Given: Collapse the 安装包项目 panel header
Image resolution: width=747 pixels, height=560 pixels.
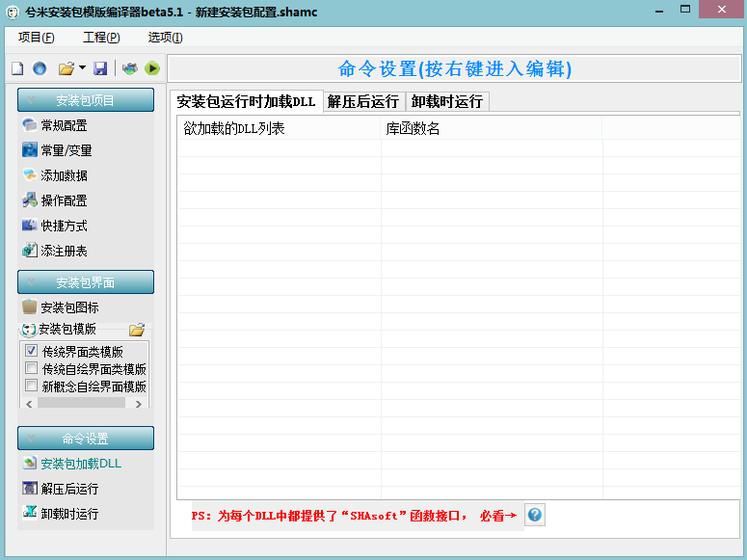Looking at the screenshot, I should (x=86, y=100).
